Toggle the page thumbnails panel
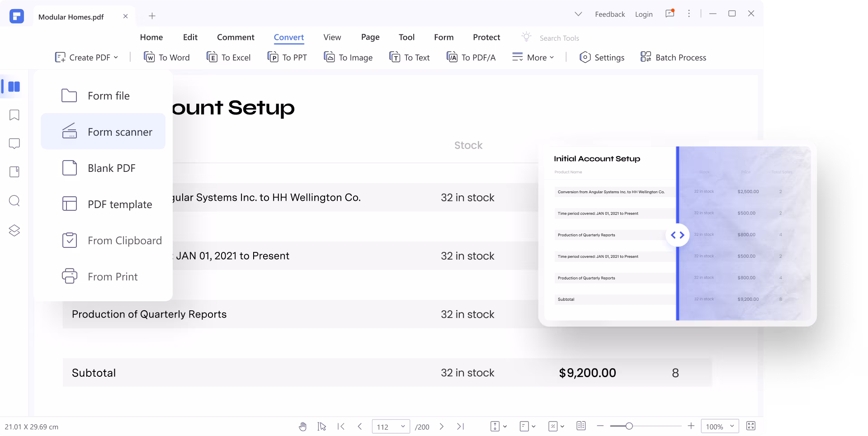Screen dimensions: 868x436 point(14,86)
